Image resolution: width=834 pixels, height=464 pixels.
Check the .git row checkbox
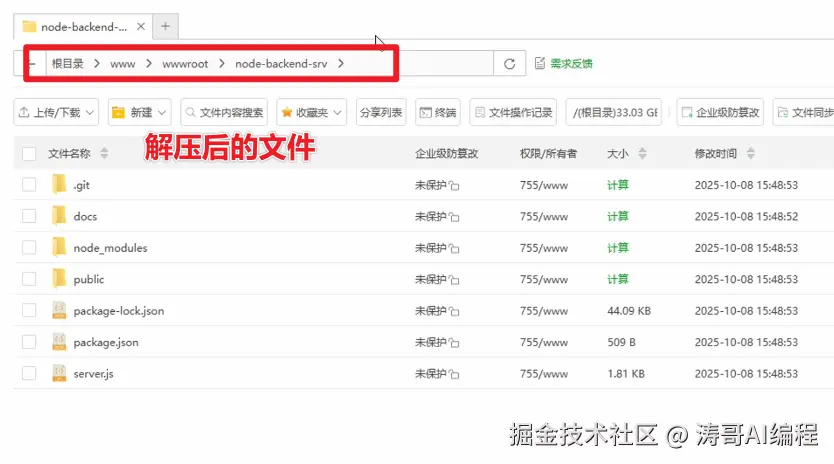pos(29,185)
